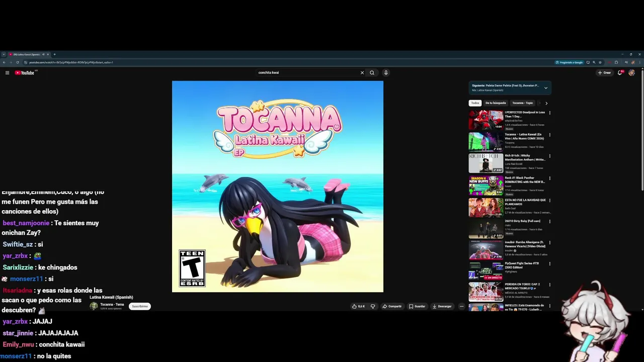This screenshot has height=362, width=644.
Task: Click the browser forward arrow
Action: click(11, 62)
